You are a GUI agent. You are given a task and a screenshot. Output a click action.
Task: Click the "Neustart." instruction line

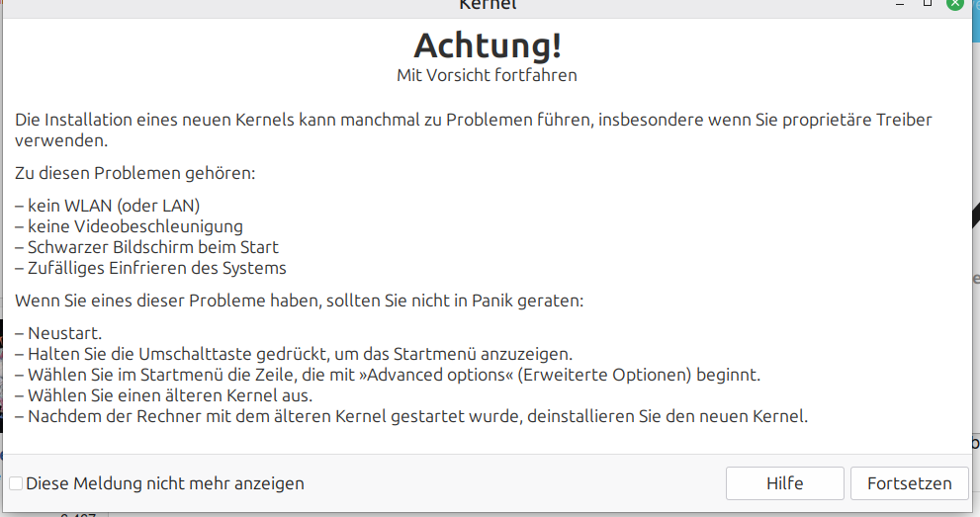pos(58,333)
